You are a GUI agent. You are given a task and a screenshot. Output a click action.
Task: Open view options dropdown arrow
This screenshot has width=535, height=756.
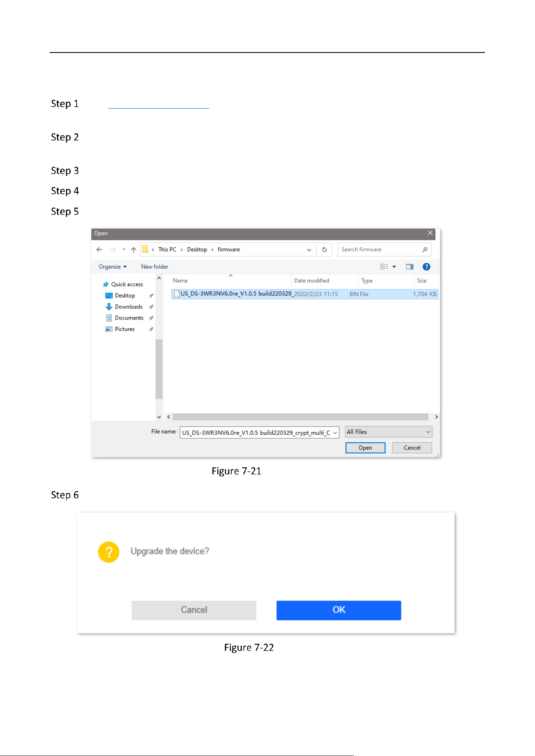coord(394,267)
